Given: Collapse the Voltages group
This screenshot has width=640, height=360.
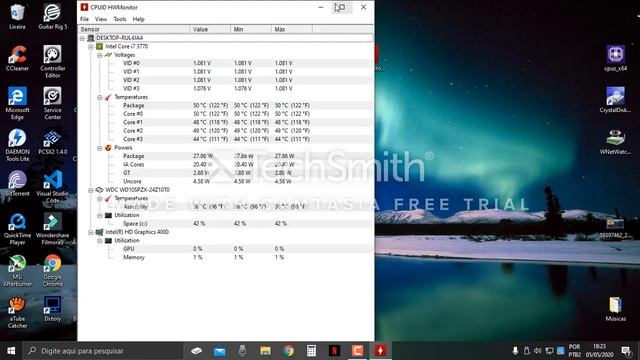Looking at the screenshot, I should tap(100, 55).
